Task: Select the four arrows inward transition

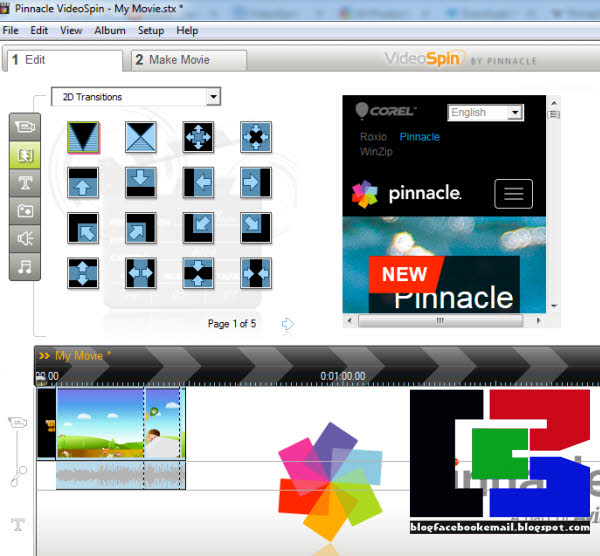Action: click(256, 137)
